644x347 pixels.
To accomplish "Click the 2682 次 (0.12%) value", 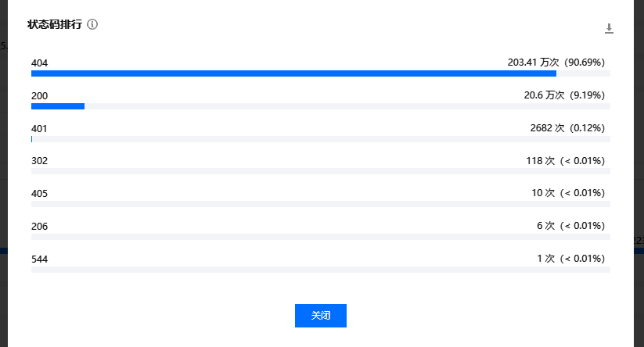I will tap(567, 128).
